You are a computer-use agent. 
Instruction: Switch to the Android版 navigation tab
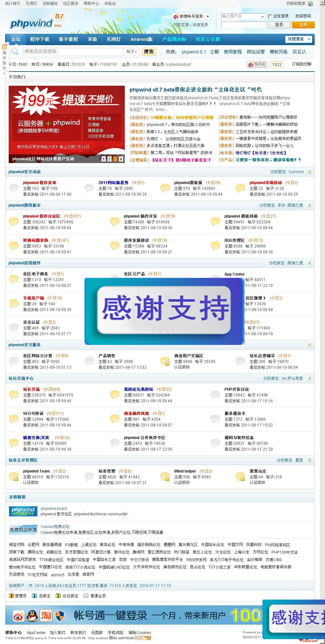(x=142, y=39)
